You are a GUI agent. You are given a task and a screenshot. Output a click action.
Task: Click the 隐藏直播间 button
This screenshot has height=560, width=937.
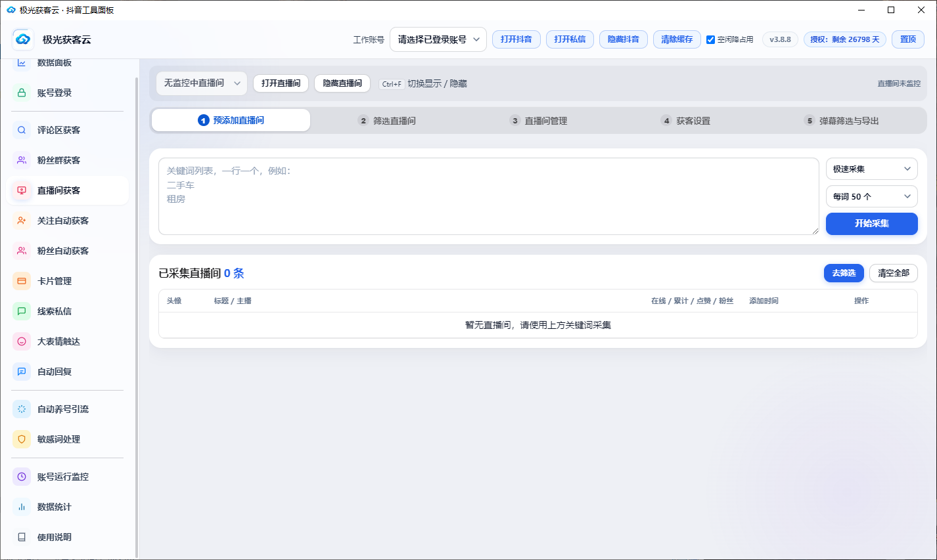pos(342,83)
